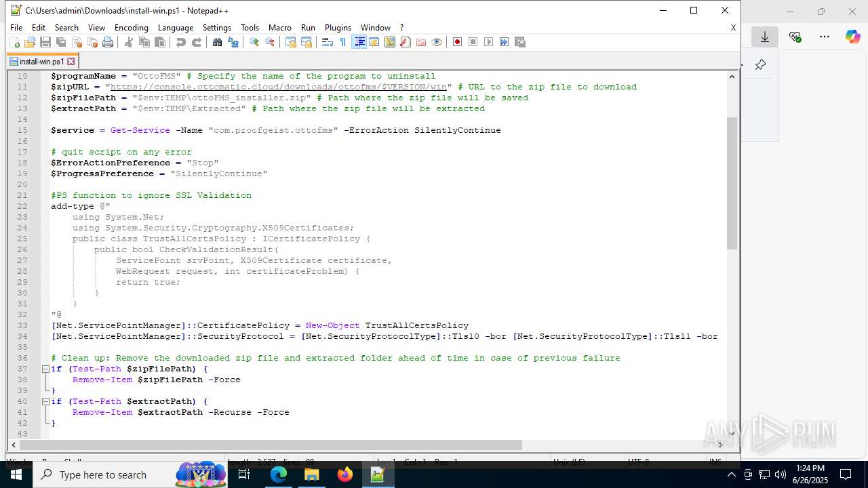The height and width of the screenshot is (488, 868).
Task: Open the browser's three-dots menu
Action: [825, 37]
